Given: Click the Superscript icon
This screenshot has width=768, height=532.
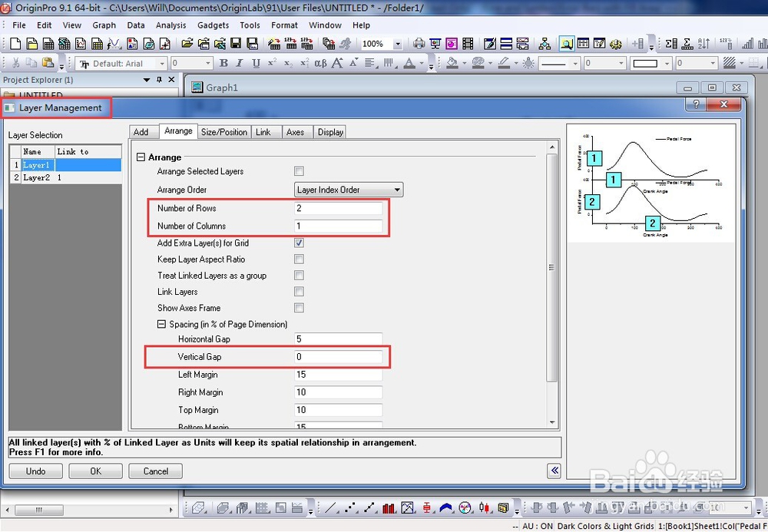Looking at the screenshot, I should pyautogui.click(x=272, y=63).
